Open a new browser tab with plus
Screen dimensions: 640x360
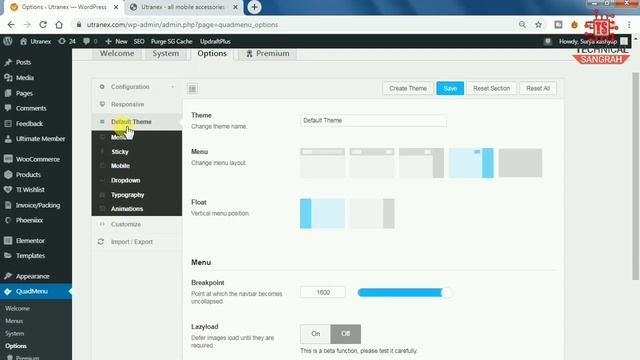(x=254, y=7)
